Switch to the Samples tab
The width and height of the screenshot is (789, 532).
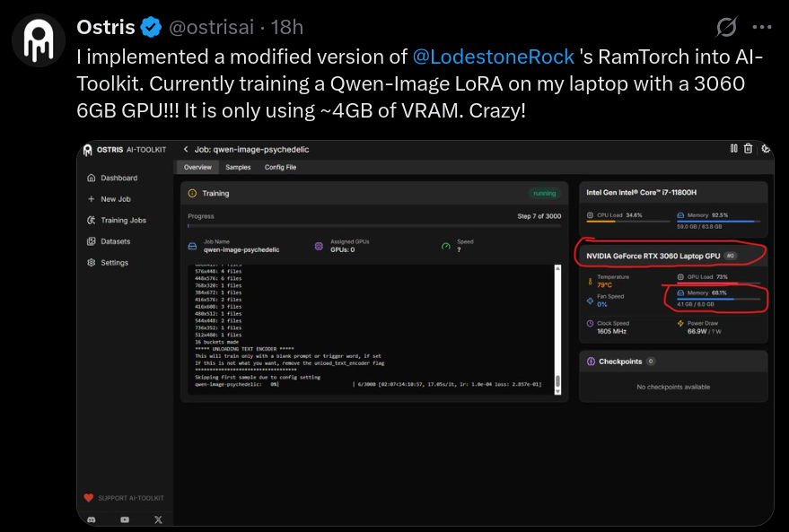click(238, 168)
